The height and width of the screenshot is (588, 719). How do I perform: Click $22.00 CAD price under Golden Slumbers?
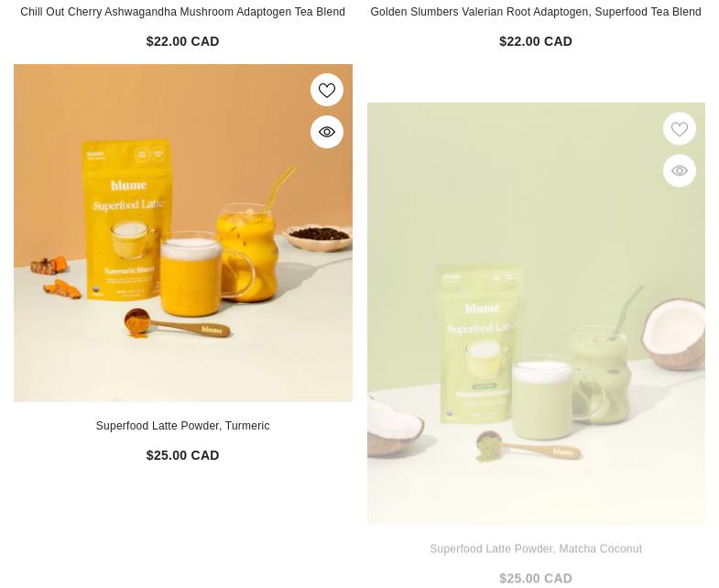tap(536, 41)
